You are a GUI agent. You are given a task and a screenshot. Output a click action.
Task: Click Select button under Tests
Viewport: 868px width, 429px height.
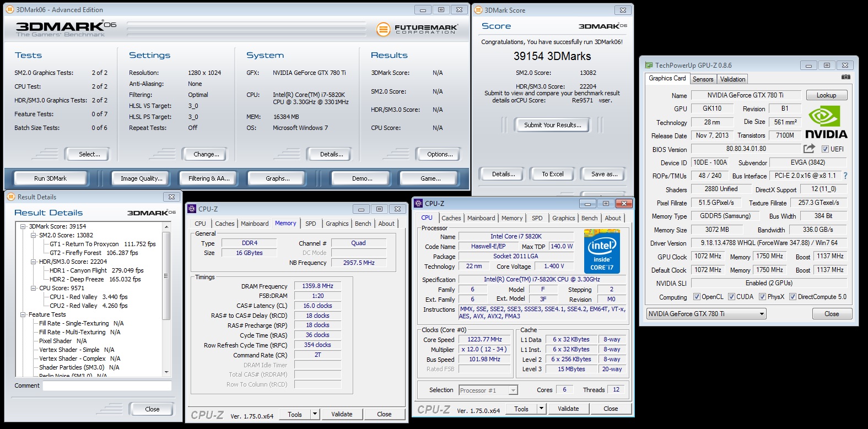[x=89, y=154]
